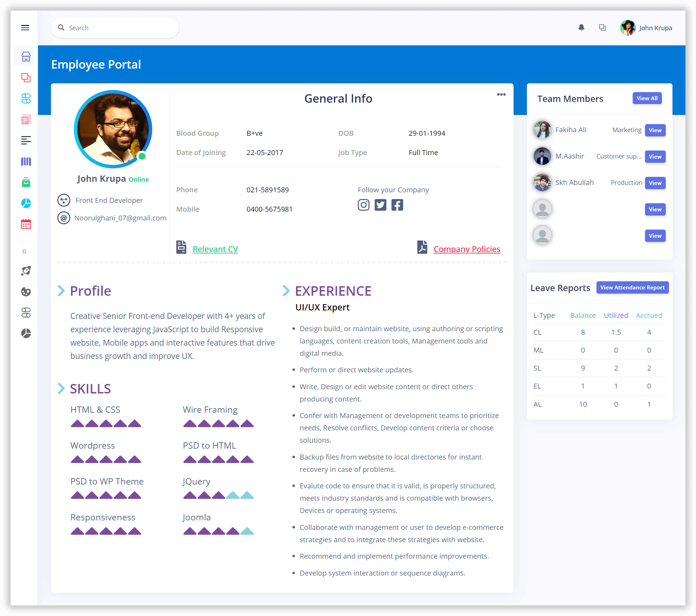The width and height of the screenshot is (696, 616).
Task: Select the palette sidebar icon
Action: (x=26, y=292)
